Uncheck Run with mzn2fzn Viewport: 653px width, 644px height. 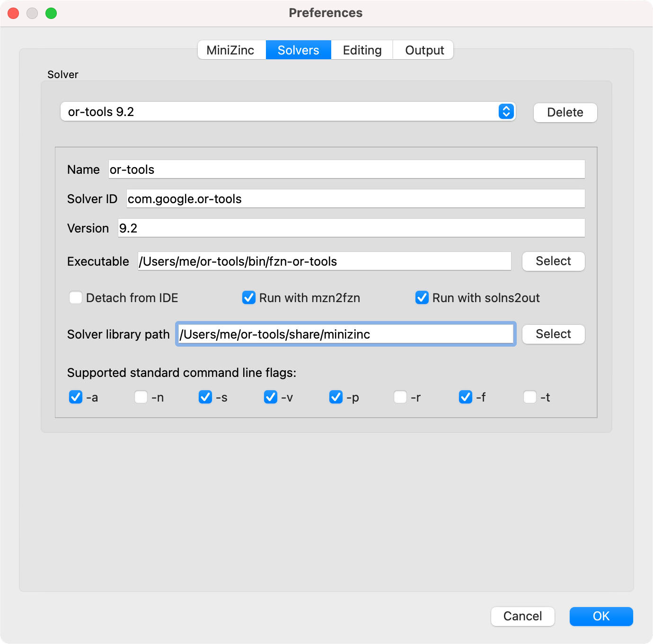coord(249,298)
